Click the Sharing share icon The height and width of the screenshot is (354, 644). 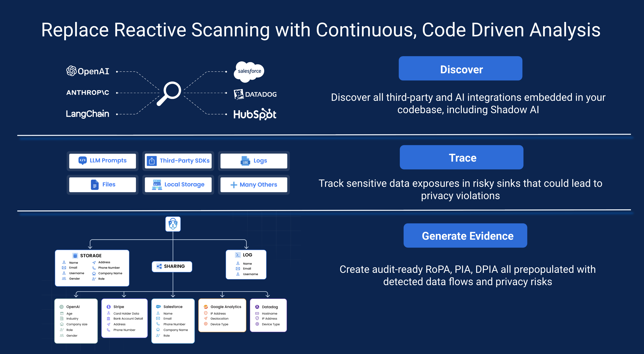pyautogui.click(x=159, y=266)
